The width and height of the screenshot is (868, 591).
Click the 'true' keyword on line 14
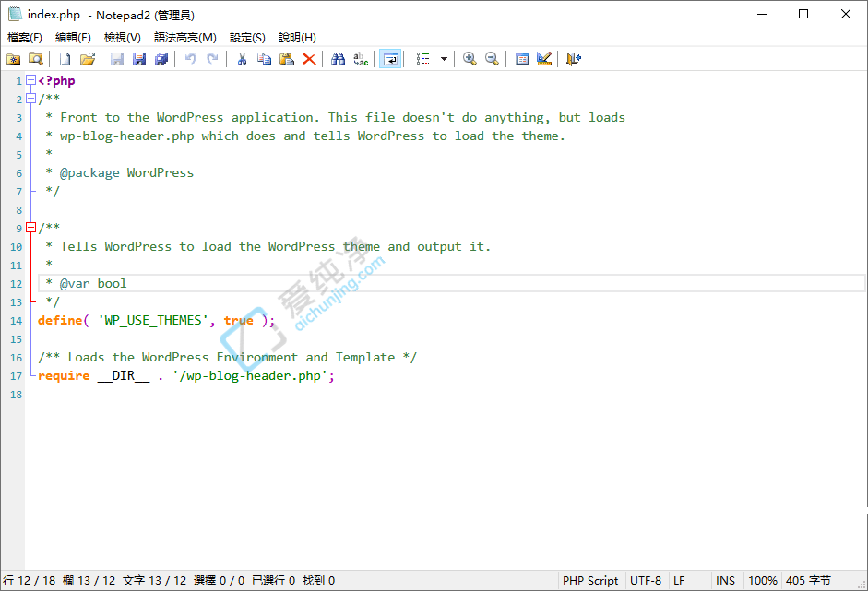239,321
